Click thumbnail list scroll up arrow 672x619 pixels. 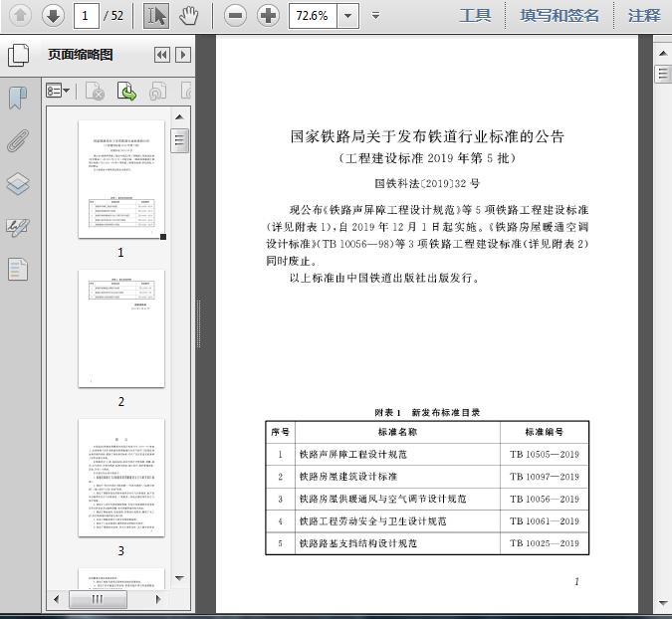coord(179,117)
